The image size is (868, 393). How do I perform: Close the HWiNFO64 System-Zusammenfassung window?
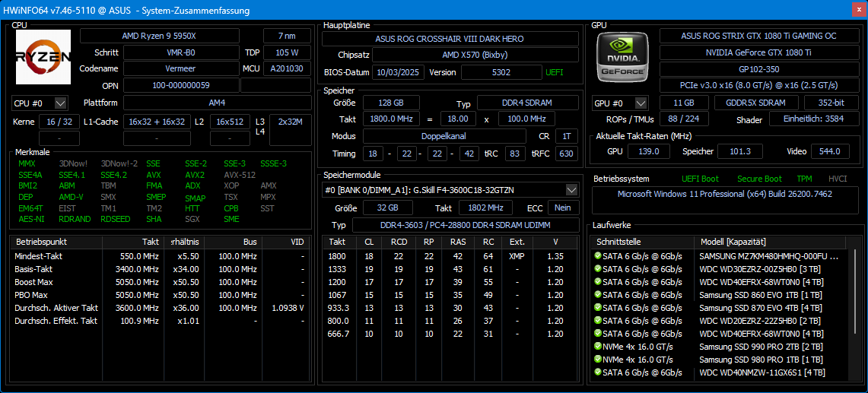[x=851, y=10]
